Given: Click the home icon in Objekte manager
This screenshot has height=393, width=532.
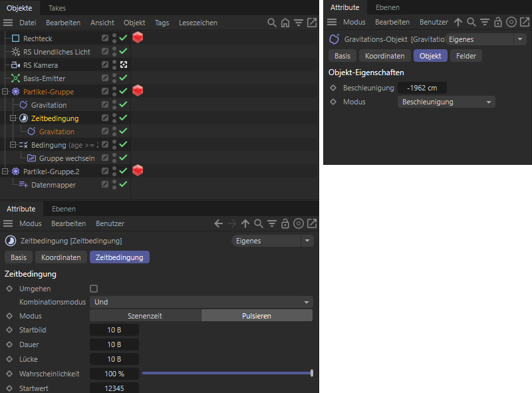Looking at the screenshot, I should (285, 23).
